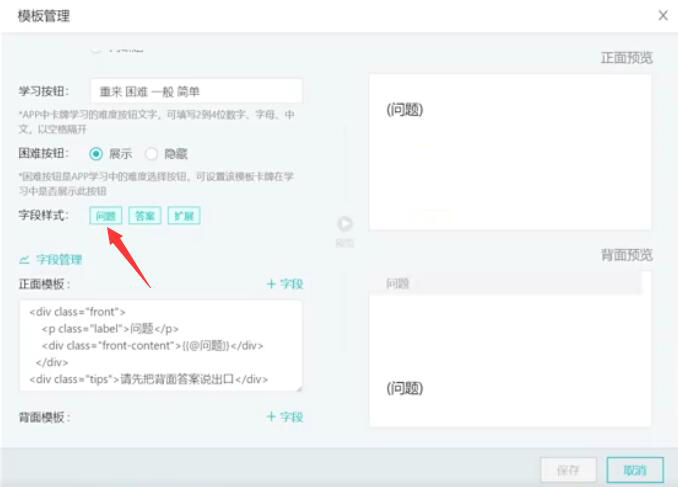Click the preview refresh play icon
This screenshot has width=678, height=487.
pyautogui.click(x=345, y=224)
